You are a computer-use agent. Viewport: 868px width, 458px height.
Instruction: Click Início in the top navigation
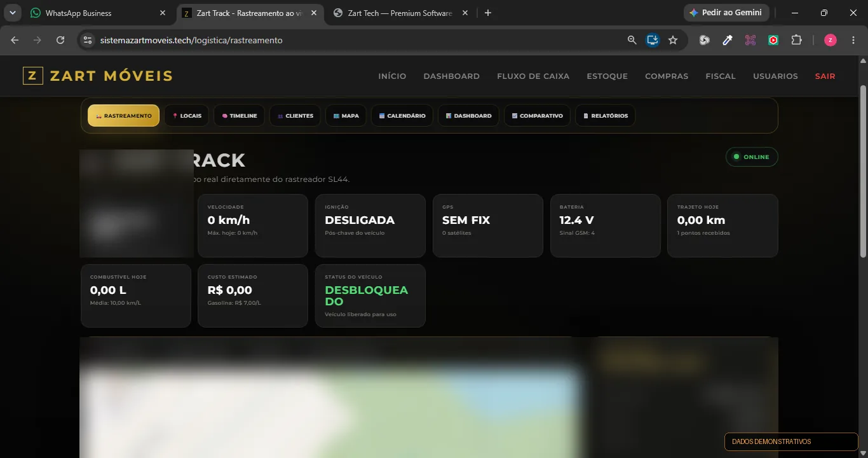click(392, 76)
